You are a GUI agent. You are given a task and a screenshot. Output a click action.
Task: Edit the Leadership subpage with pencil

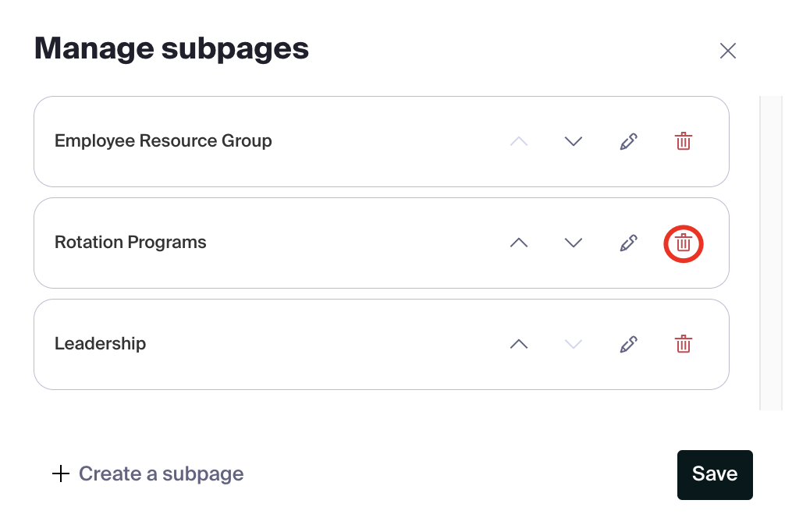(628, 344)
